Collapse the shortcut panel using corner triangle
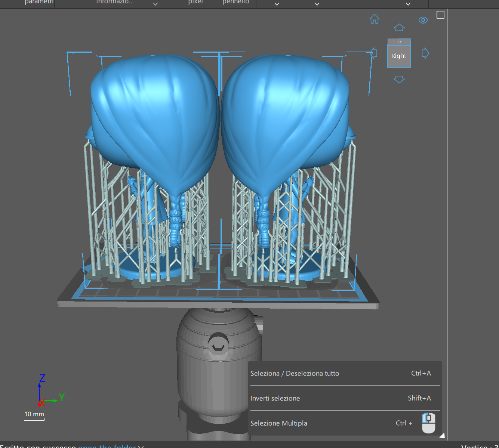 442,435
